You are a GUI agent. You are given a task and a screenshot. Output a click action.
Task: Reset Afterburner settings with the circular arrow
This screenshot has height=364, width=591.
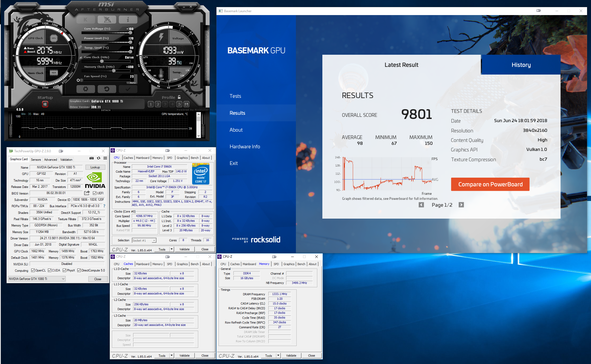(107, 89)
